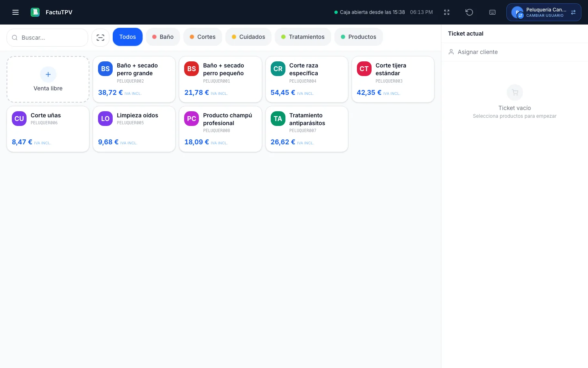The height and width of the screenshot is (368, 588).
Task: Click the blue BS avatar for perro grande
Action: 105,69
